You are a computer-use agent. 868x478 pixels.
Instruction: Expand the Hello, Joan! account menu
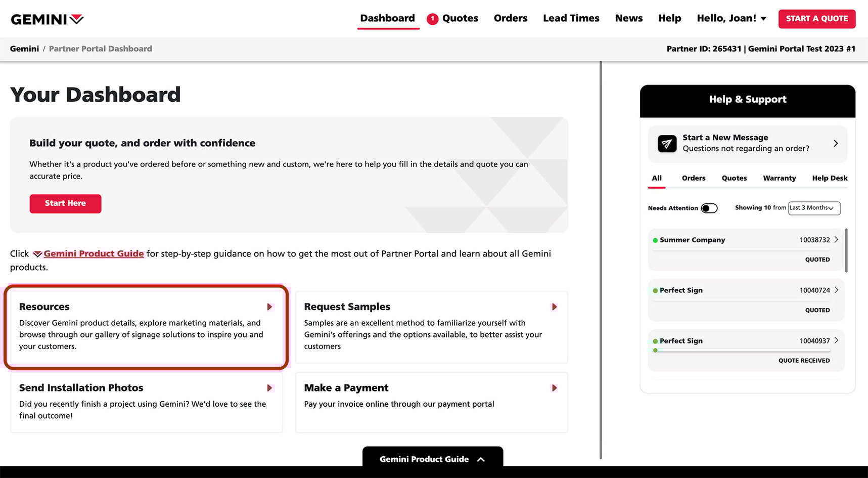(732, 18)
